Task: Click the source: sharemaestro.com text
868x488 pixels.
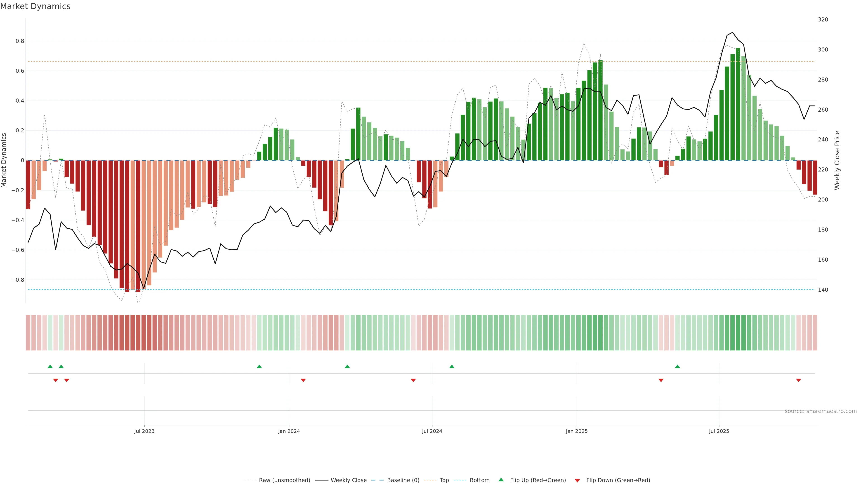Action: click(821, 411)
